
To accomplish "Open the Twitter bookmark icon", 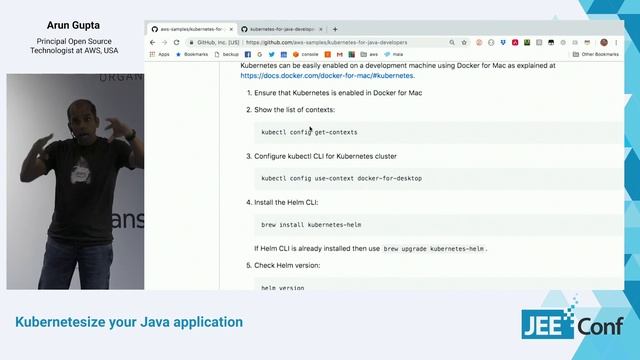I will click(x=272, y=54).
